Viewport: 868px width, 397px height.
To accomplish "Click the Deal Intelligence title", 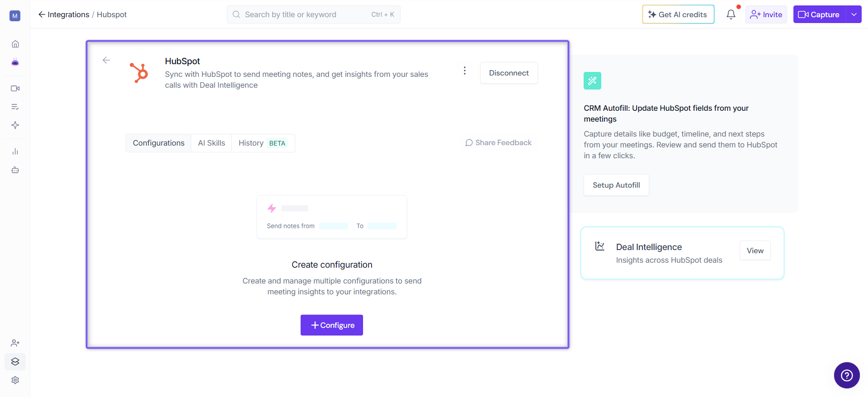I will coord(649,247).
